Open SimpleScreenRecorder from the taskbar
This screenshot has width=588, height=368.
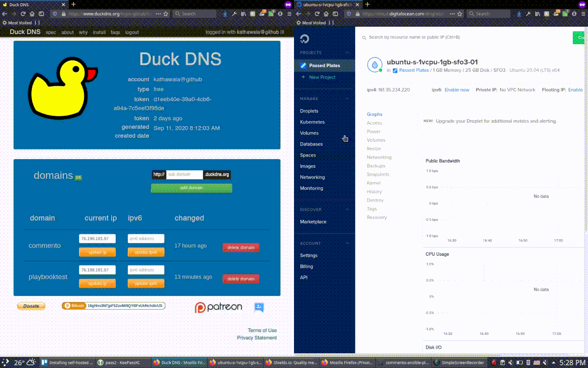[x=459, y=362]
